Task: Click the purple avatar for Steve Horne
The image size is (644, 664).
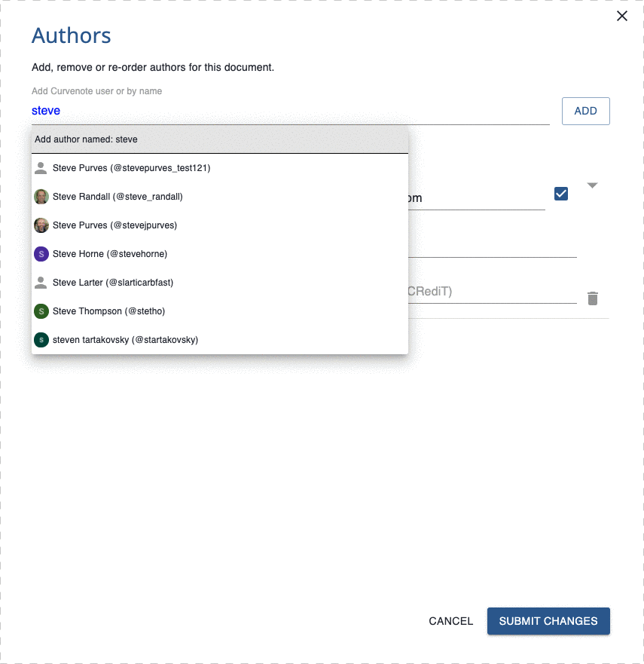Action: click(41, 254)
